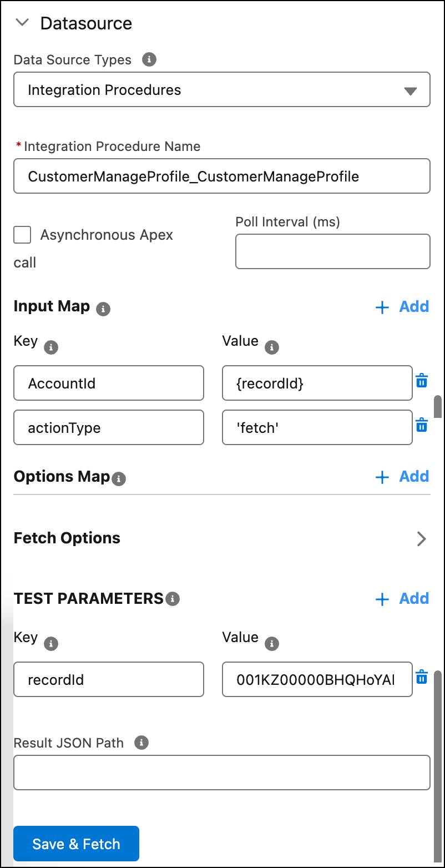Viewport: 445px width, 868px height.
Task: Delete the AccountId input map row
Action: coord(422,381)
